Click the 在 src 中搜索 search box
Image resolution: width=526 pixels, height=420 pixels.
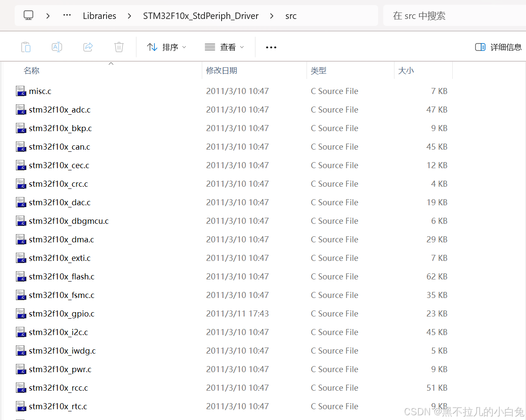pos(454,16)
